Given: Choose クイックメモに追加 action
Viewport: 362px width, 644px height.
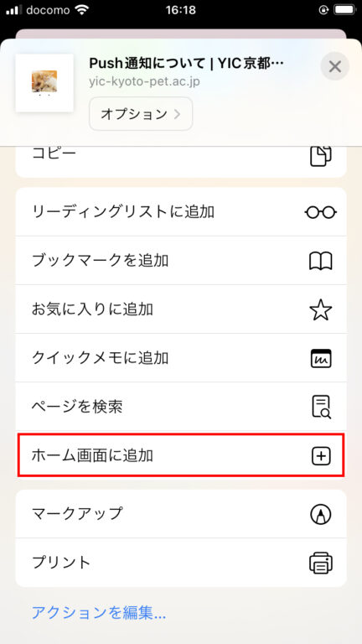Looking at the screenshot, I should [x=181, y=358].
